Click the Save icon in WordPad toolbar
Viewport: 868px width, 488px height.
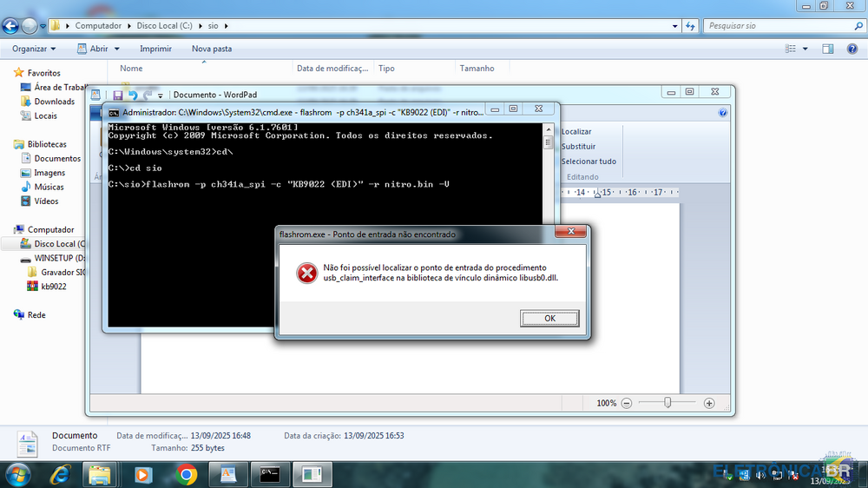(118, 95)
